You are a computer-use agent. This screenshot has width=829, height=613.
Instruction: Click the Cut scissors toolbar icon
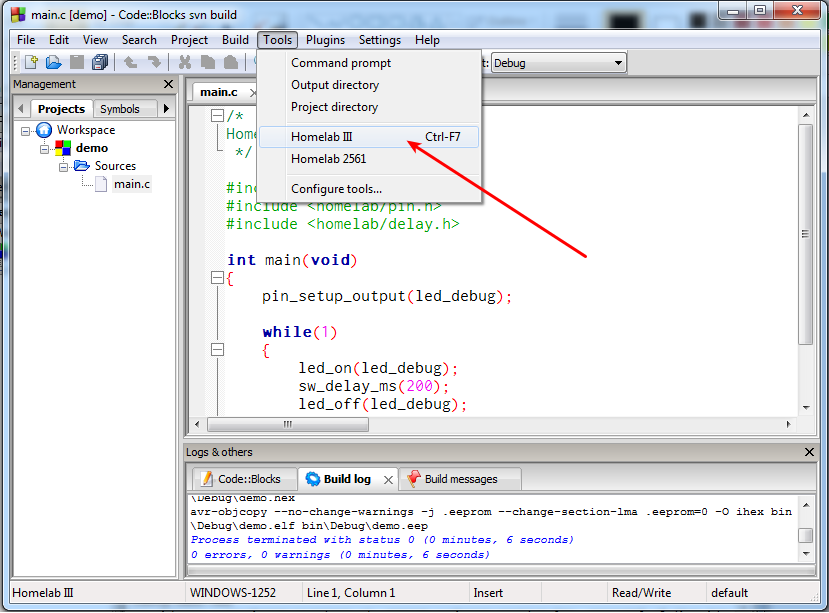[x=185, y=63]
